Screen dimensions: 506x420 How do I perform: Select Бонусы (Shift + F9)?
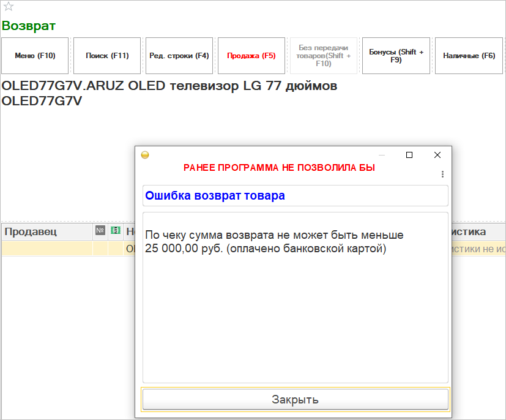pyautogui.click(x=396, y=56)
